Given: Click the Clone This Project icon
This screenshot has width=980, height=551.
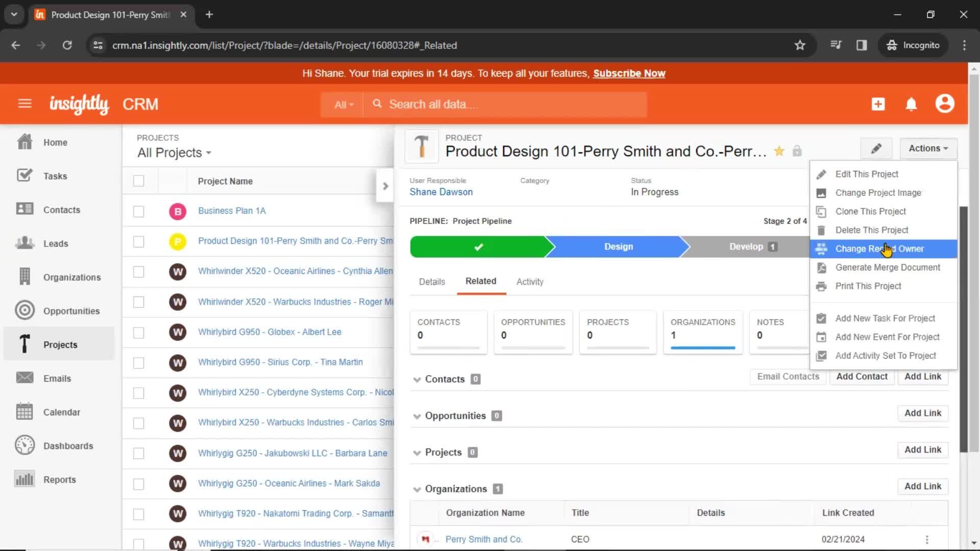Looking at the screenshot, I should [821, 211].
